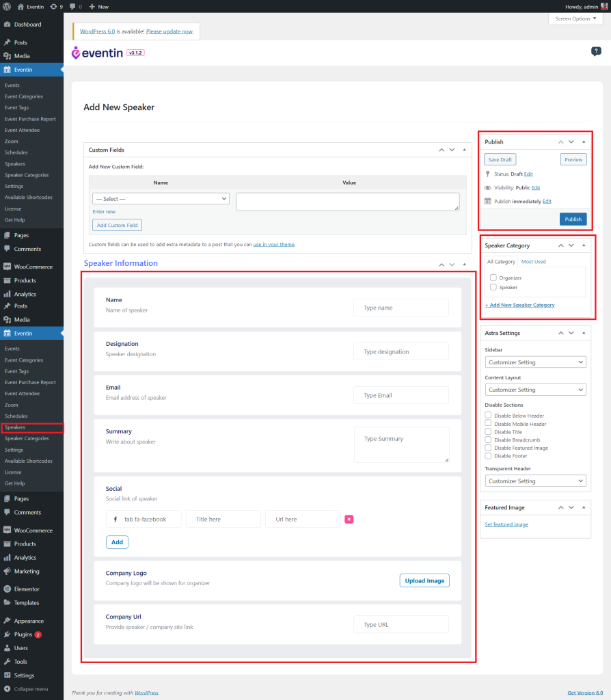Click the Eventin logo in header
This screenshot has width=611, height=700.
97,53
